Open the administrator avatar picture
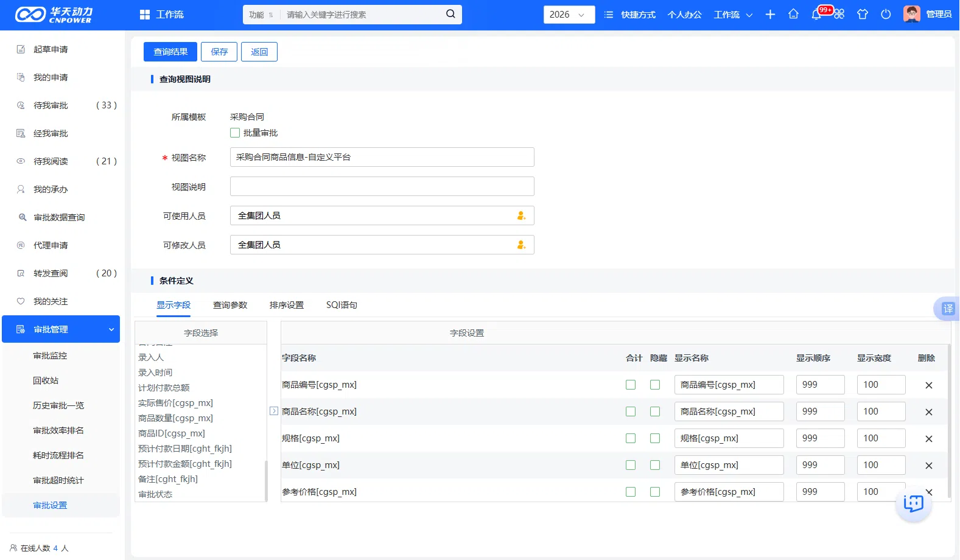 tap(911, 14)
